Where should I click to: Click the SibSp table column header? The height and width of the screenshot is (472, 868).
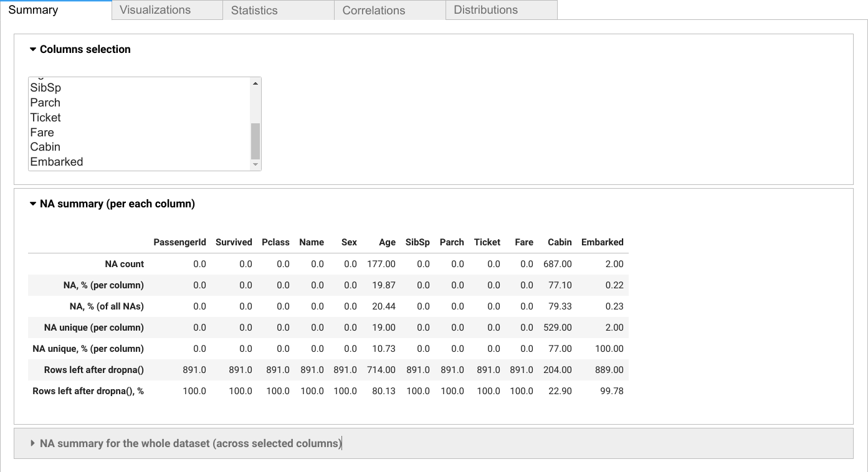coord(417,242)
